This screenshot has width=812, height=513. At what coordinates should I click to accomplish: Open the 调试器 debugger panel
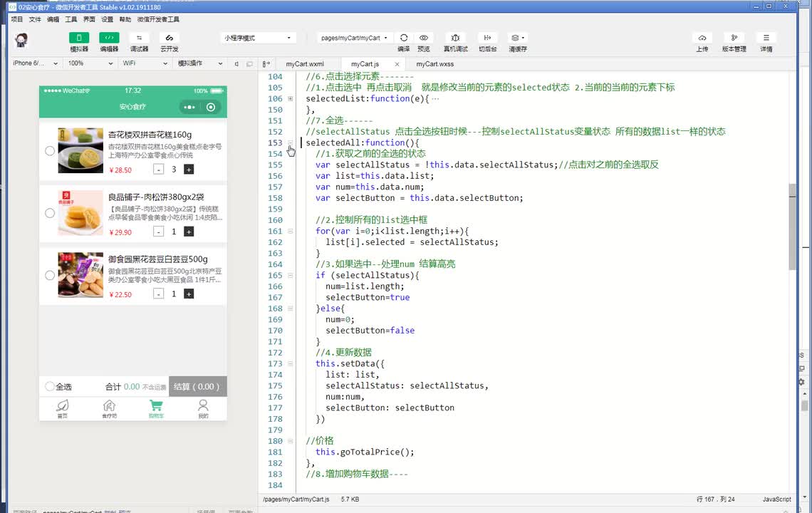tap(139, 38)
